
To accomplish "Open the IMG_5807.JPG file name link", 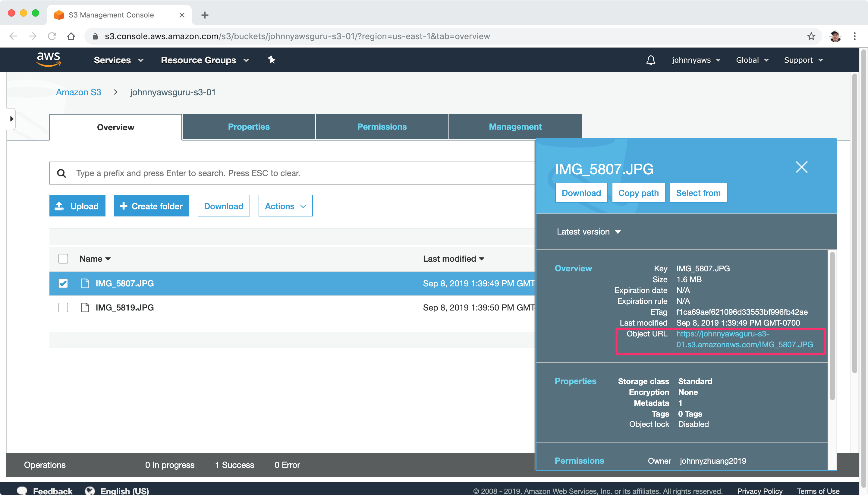I will (125, 284).
